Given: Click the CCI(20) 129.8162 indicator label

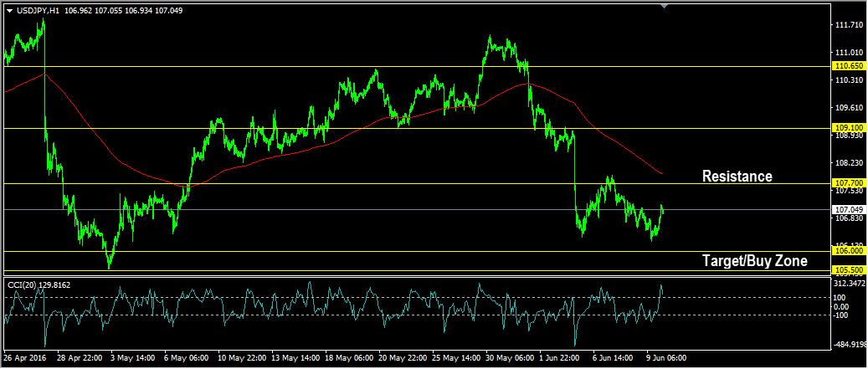Looking at the screenshot, I should (x=39, y=285).
